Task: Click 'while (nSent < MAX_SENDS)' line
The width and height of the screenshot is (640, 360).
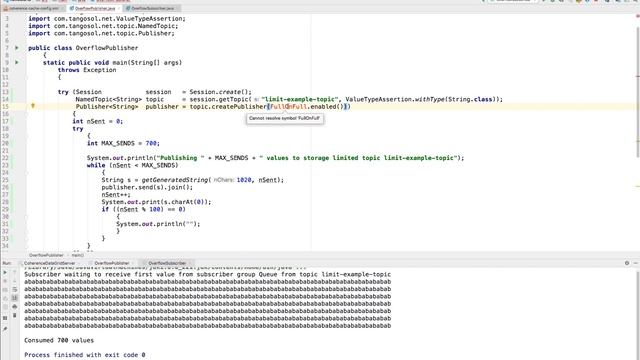Action: click(x=133, y=165)
